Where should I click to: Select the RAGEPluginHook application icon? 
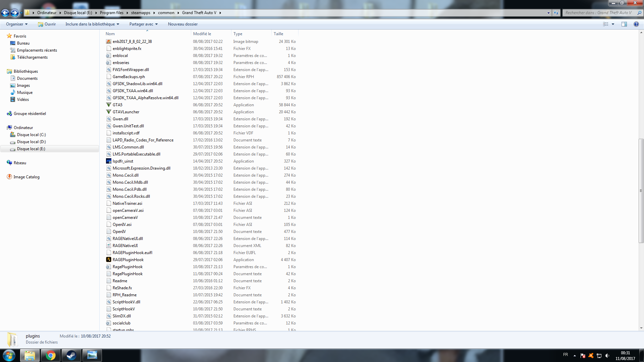tap(109, 260)
